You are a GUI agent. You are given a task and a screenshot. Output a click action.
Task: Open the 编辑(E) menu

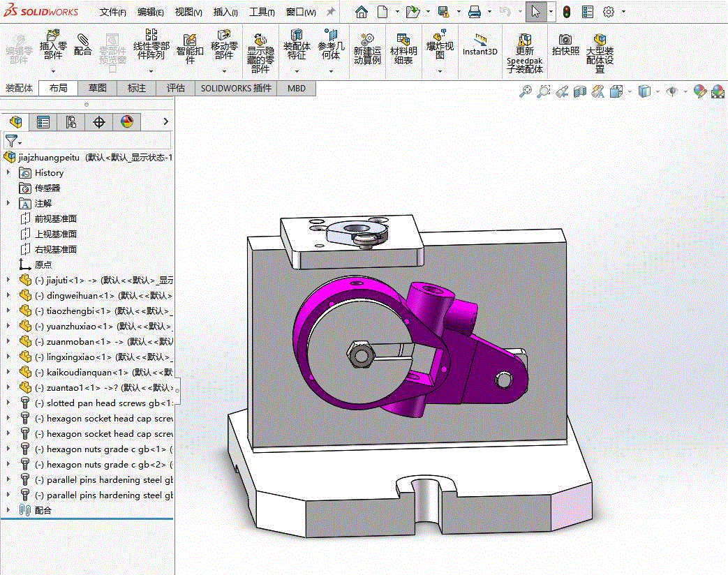(x=151, y=13)
